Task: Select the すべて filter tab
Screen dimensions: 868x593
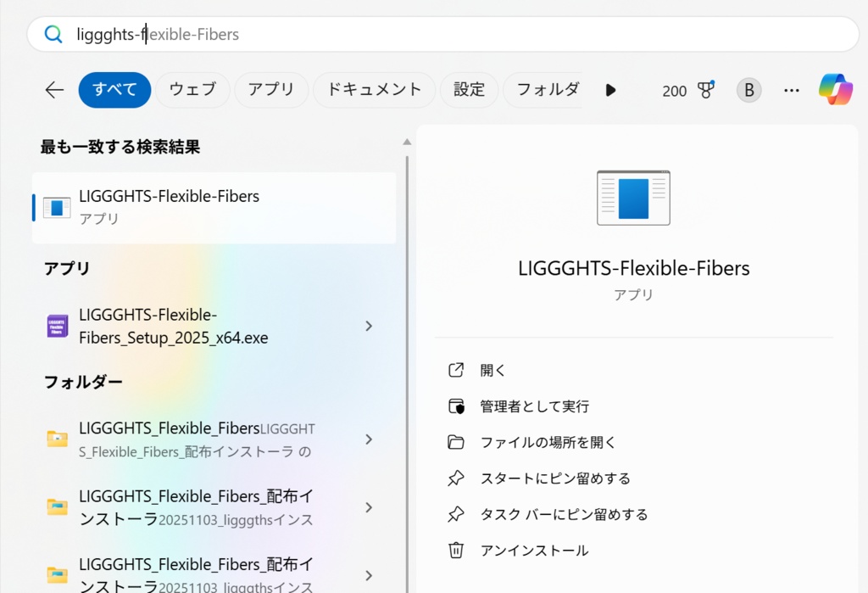Action: [114, 89]
